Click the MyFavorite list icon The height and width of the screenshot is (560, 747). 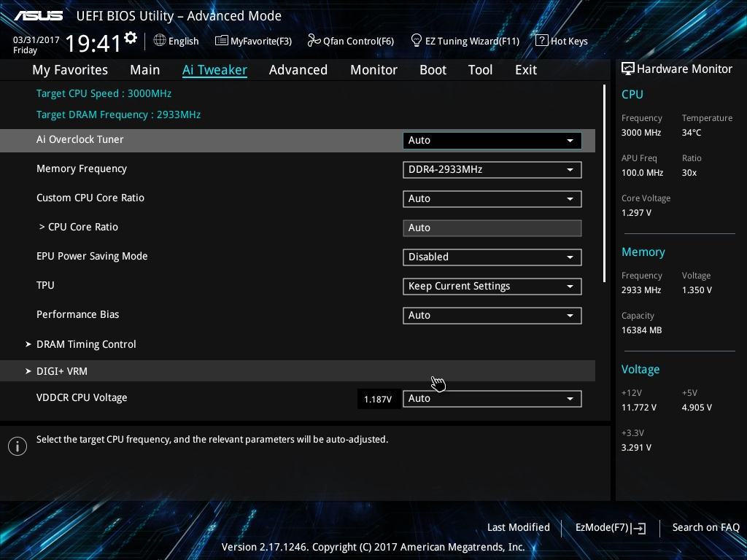click(x=222, y=41)
